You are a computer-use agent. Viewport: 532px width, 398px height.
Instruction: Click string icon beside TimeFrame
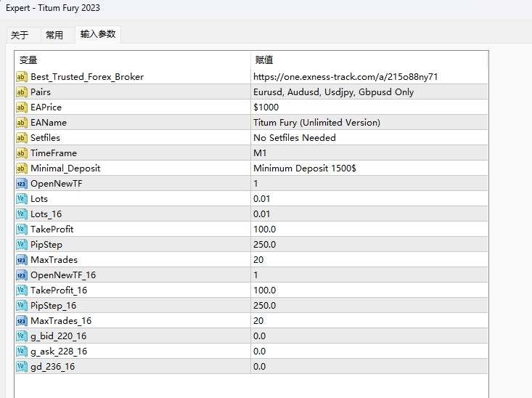click(21, 153)
